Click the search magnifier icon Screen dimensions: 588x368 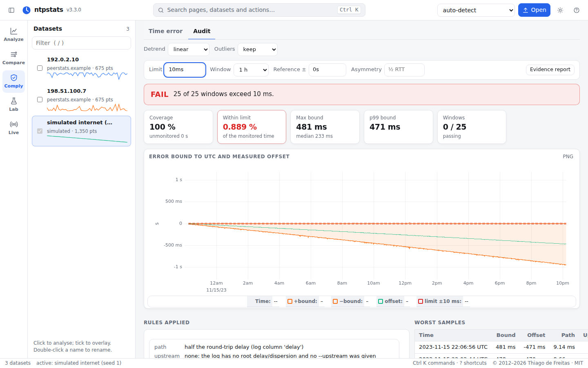[x=161, y=10]
